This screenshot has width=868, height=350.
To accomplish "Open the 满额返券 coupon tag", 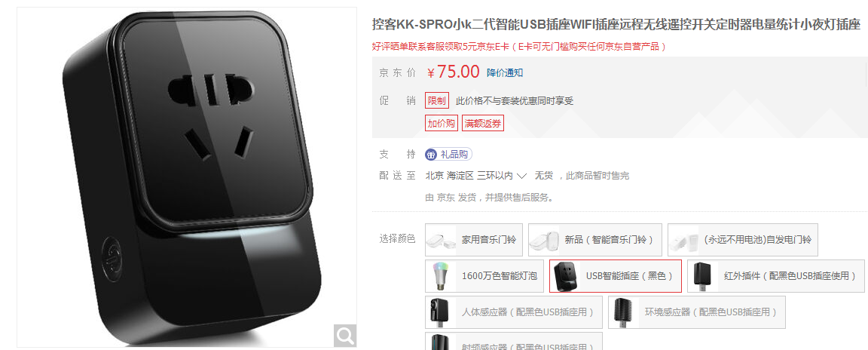I will (483, 123).
